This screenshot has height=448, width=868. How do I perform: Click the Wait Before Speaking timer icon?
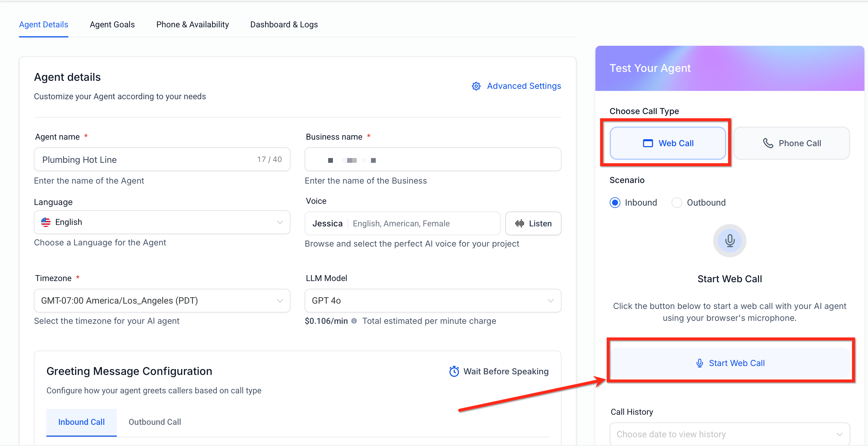454,371
